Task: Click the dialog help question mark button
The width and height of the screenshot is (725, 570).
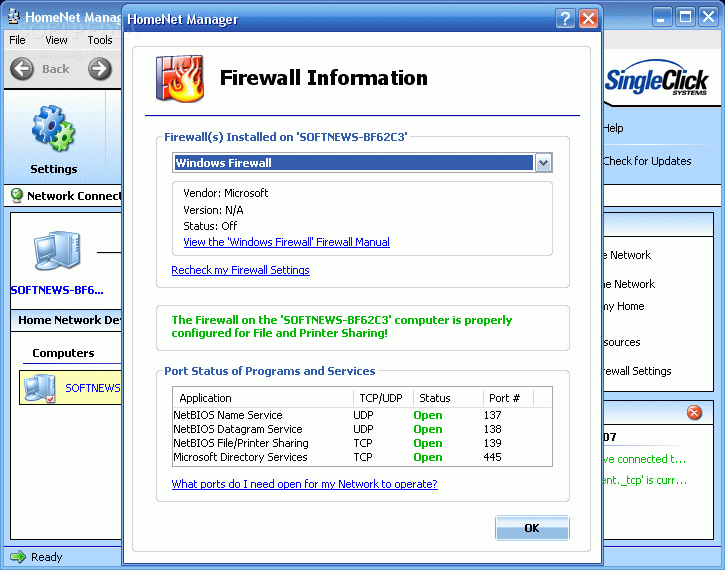Action: [x=565, y=19]
